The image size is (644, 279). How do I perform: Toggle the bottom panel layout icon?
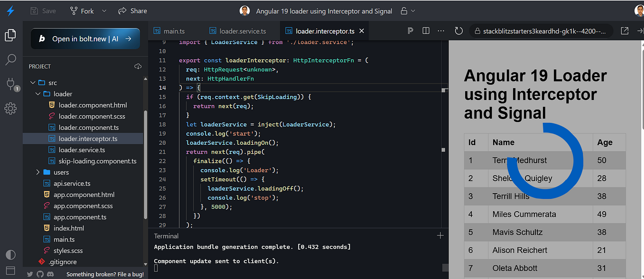coord(10,271)
